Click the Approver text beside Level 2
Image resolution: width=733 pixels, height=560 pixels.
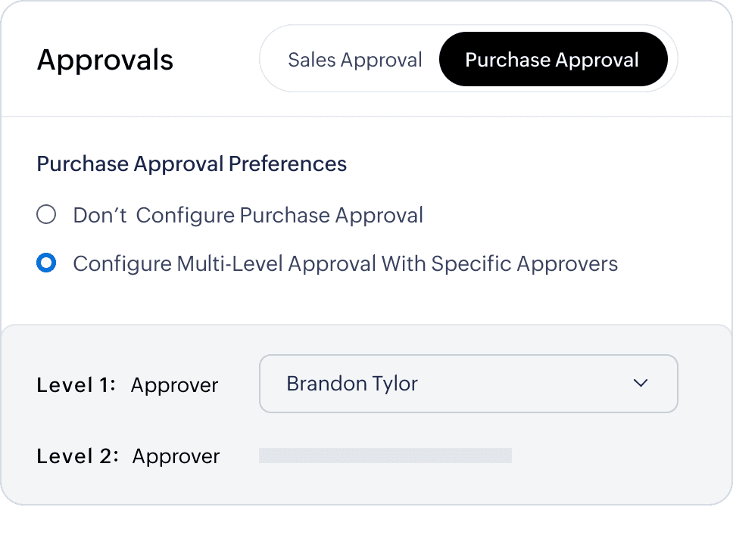[176, 456]
